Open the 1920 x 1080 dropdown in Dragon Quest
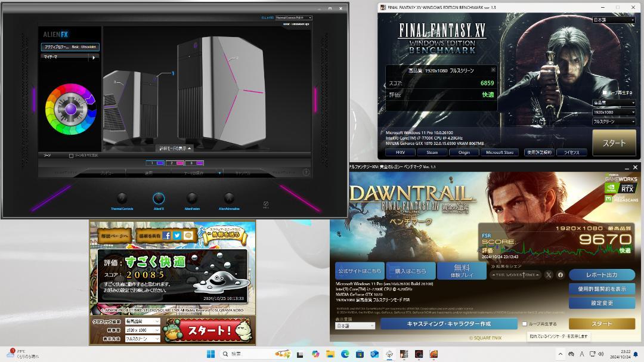The image size is (644, 362). 142,330
